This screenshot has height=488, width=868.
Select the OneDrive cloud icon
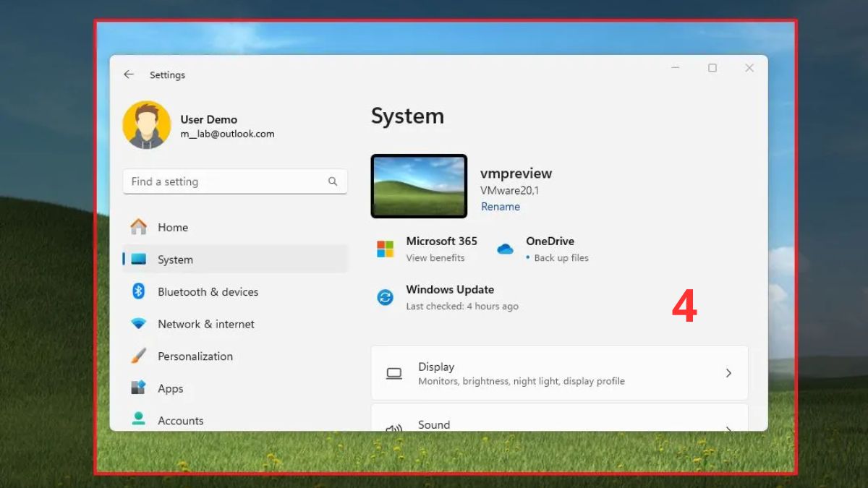click(504, 248)
